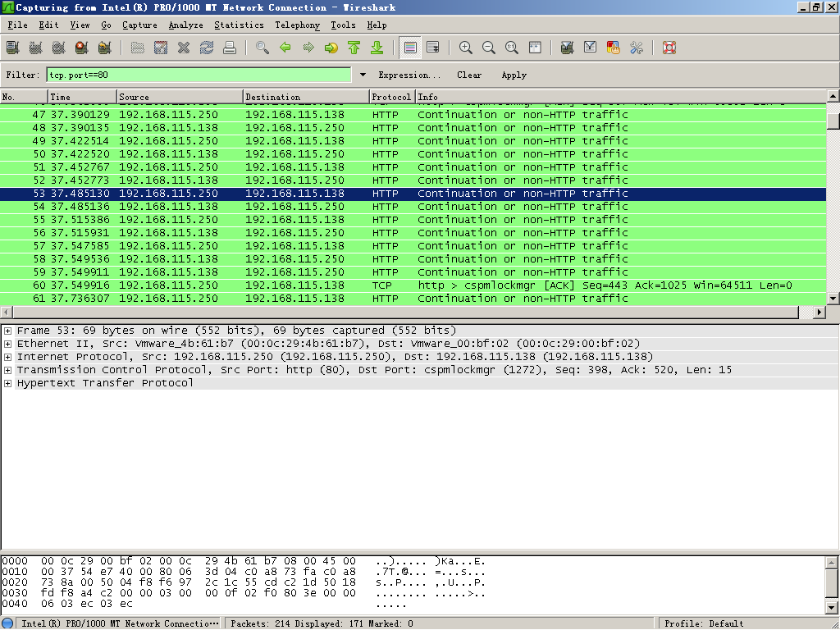840x630 pixels.
Task: Select packet 60 TCP ACK row
Action: [x=413, y=285]
